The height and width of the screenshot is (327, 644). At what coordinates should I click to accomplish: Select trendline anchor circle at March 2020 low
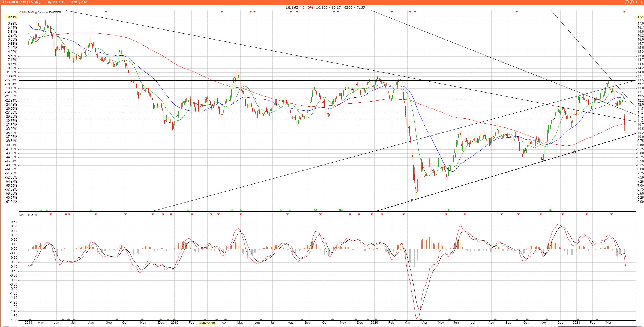[412, 200]
